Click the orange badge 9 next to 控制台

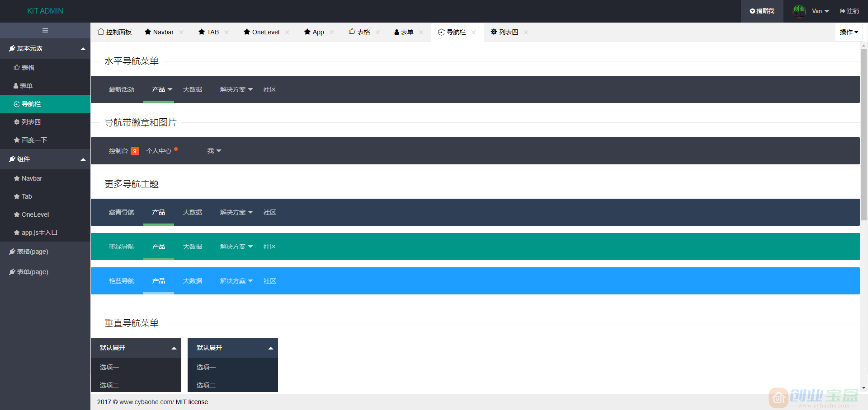coord(135,151)
